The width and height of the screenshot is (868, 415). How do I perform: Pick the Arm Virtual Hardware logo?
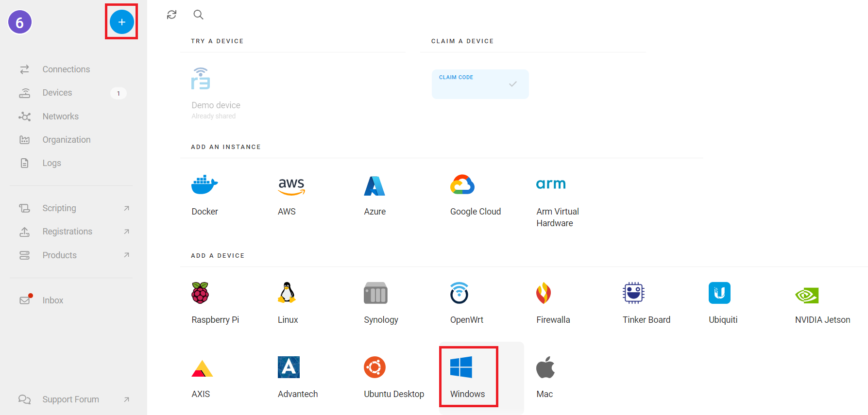point(551,184)
